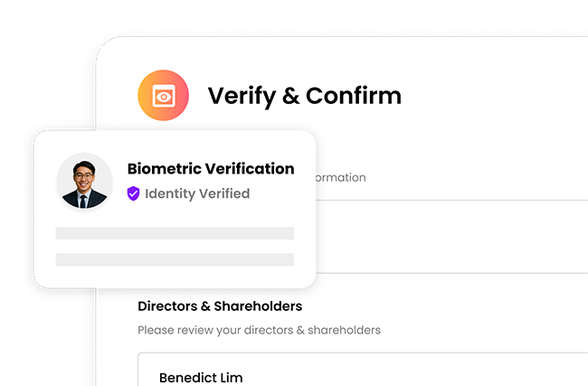Click the empty area right of Benedict Lim
The height and width of the screenshot is (386, 588).
point(413,377)
